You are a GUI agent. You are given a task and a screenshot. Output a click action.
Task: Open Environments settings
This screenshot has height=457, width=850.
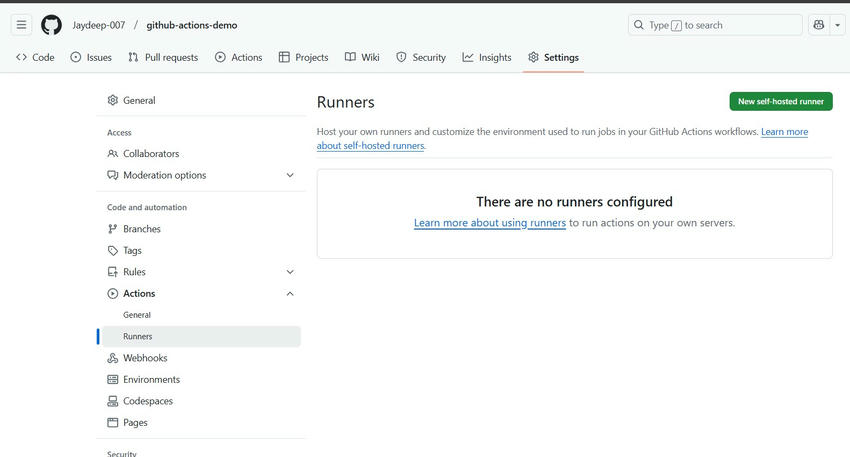(201, 379)
